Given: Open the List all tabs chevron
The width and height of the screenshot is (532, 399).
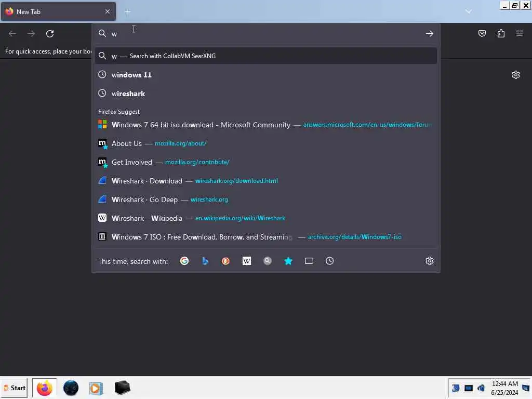Looking at the screenshot, I should click(469, 11).
